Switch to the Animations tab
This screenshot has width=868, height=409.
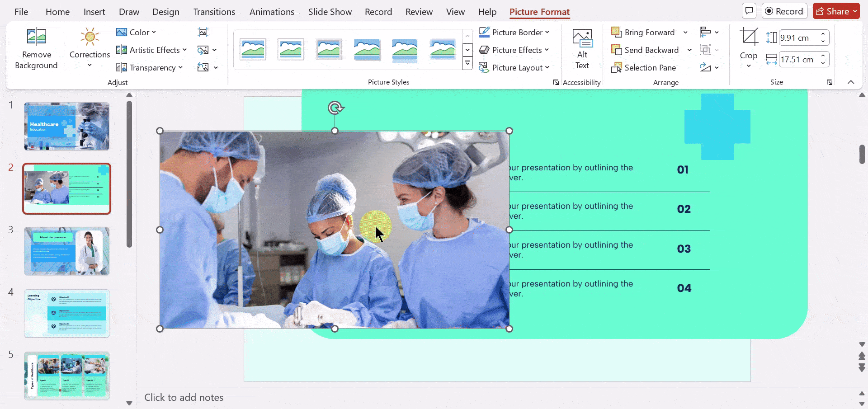pos(272,12)
